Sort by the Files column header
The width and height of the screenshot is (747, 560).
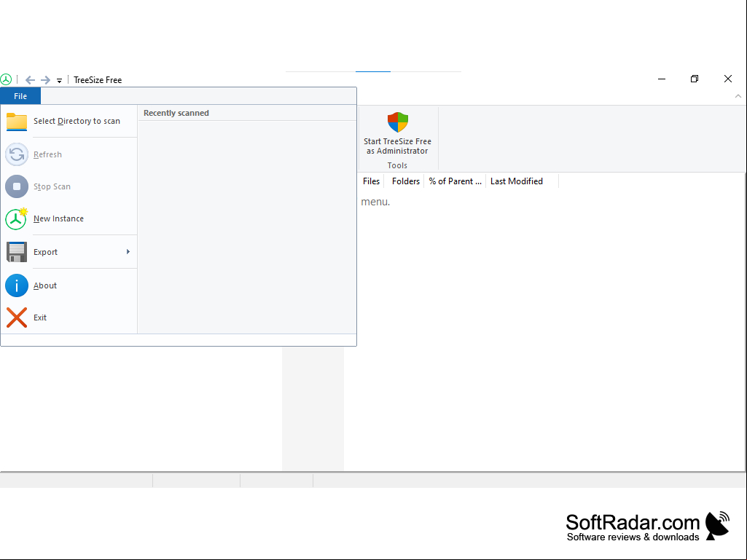pyautogui.click(x=371, y=181)
